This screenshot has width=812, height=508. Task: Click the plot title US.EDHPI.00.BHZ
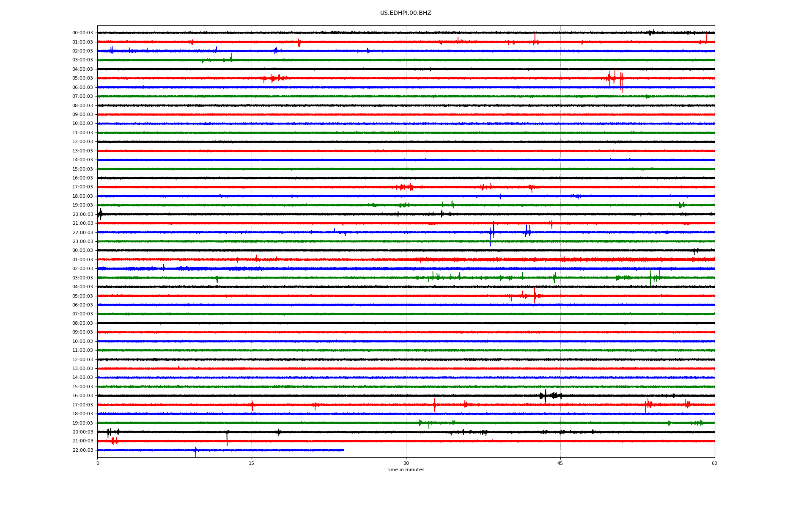406,13
